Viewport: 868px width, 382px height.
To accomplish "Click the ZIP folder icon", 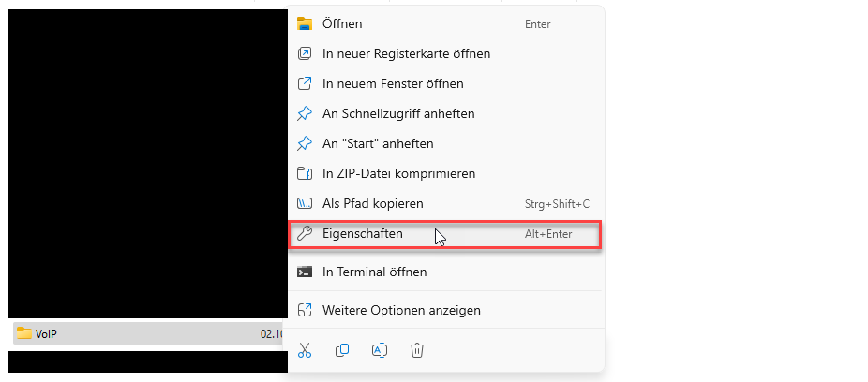I will tap(305, 173).
